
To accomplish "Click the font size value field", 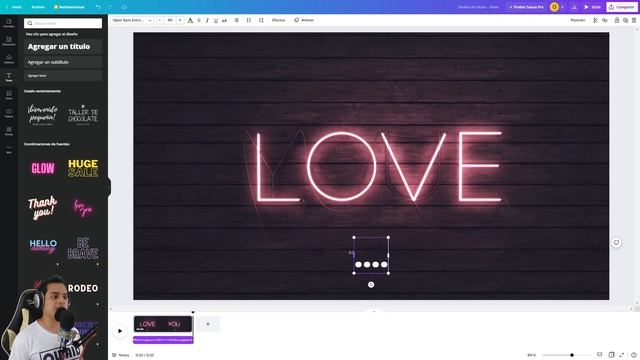I will pyautogui.click(x=170, y=20).
